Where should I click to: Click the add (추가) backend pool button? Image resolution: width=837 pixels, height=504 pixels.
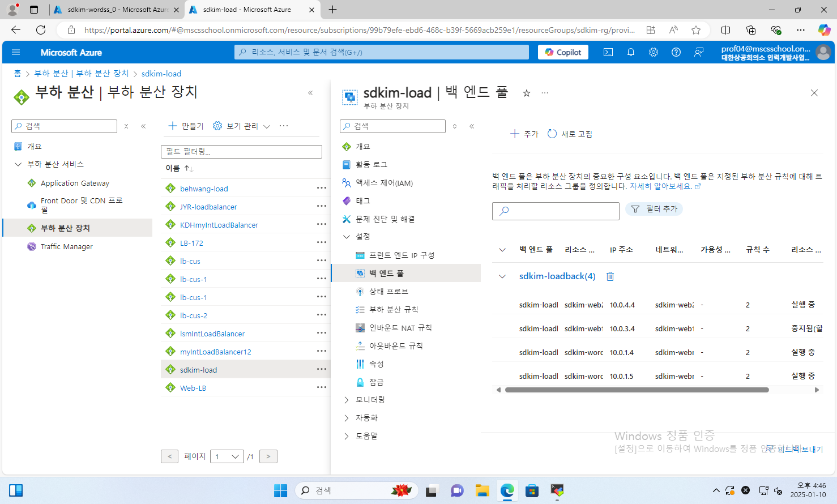524,134
